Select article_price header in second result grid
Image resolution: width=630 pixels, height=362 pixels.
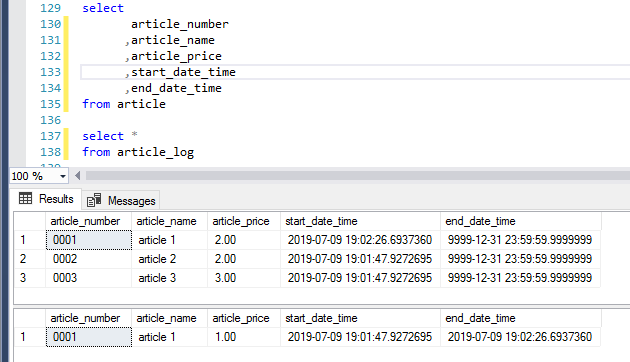pyautogui.click(x=243, y=318)
